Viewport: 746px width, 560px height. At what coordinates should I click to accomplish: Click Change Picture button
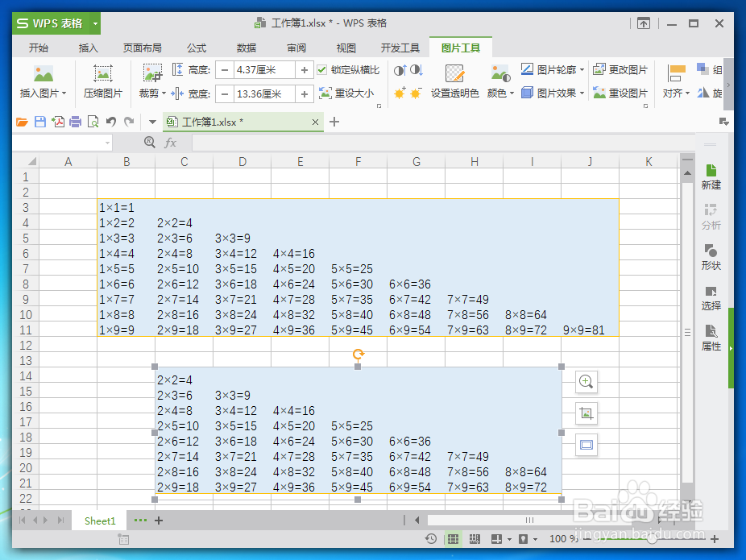620,70
